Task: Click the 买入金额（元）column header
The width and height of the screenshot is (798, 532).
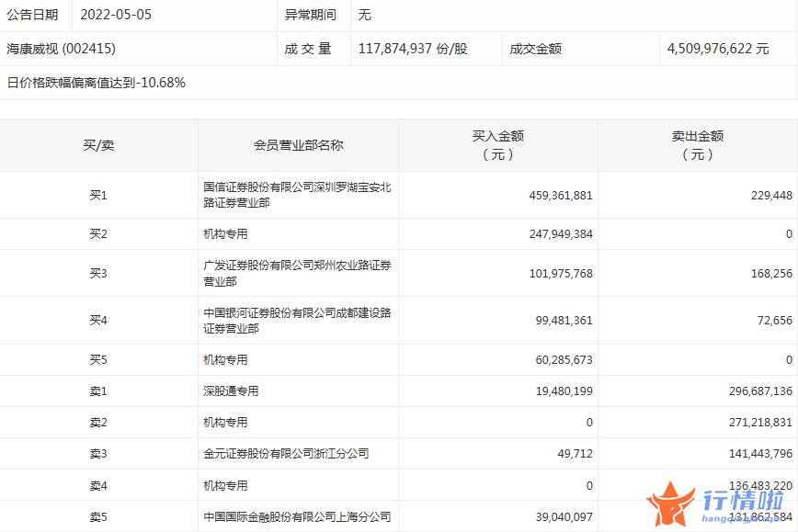Action: pos(497,145)
